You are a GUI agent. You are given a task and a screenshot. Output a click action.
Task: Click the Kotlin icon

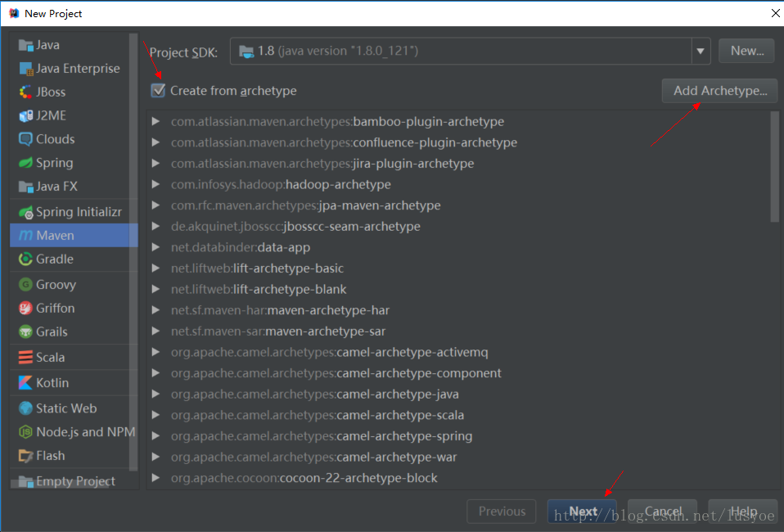click(x=25, y=382)
